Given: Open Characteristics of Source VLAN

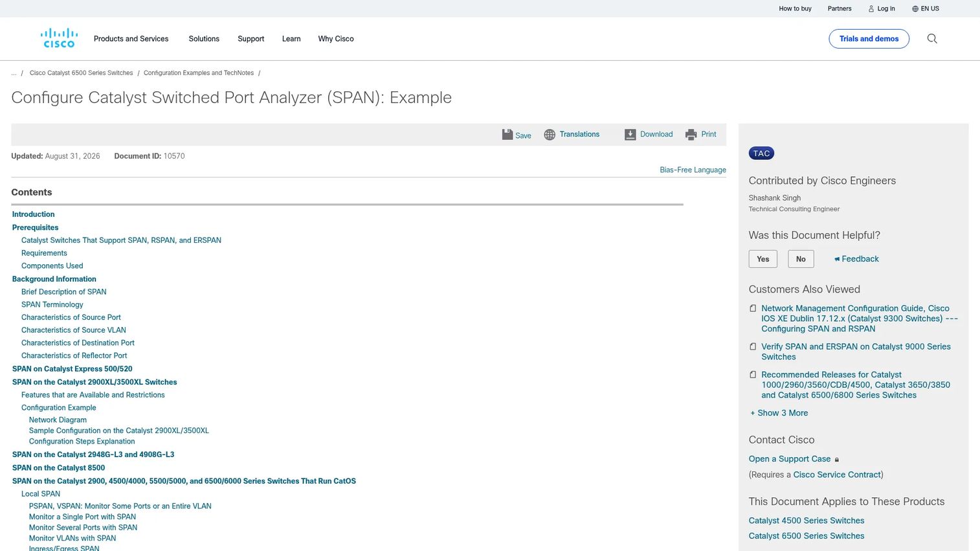Looking at the screenshot, I should coord(73,330).
